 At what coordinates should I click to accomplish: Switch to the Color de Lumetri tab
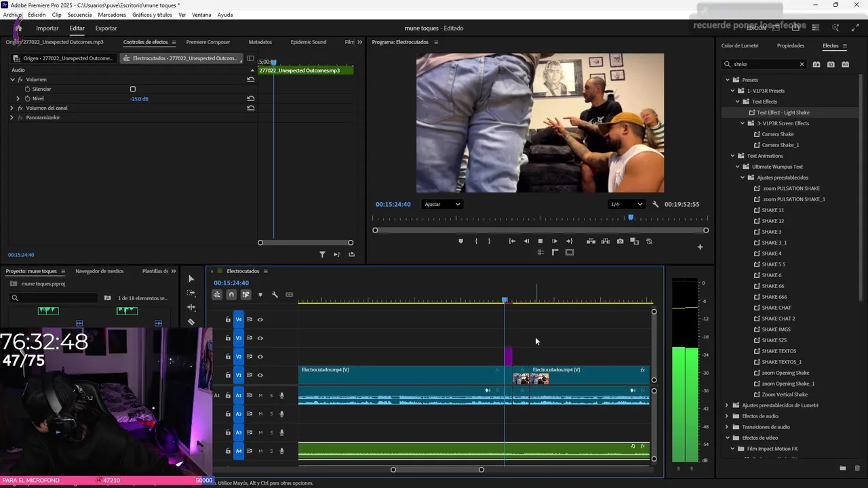[740, 46]
